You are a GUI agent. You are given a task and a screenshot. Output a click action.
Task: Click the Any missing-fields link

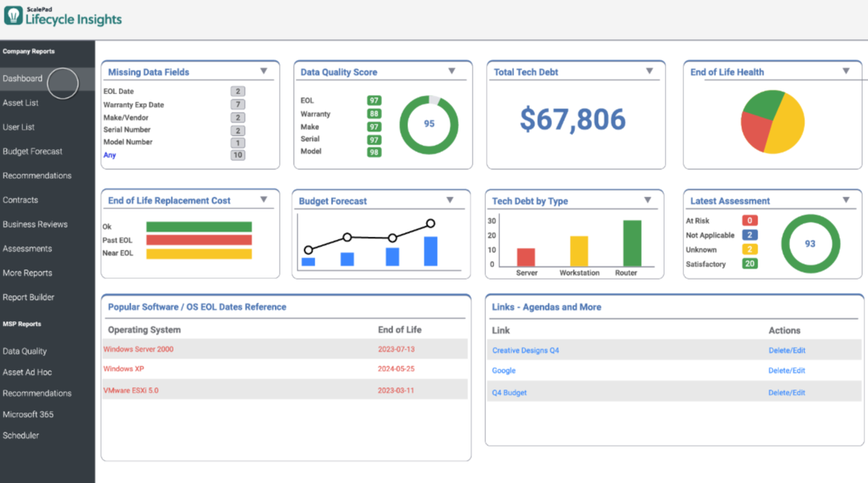click(x=109, y=155)
